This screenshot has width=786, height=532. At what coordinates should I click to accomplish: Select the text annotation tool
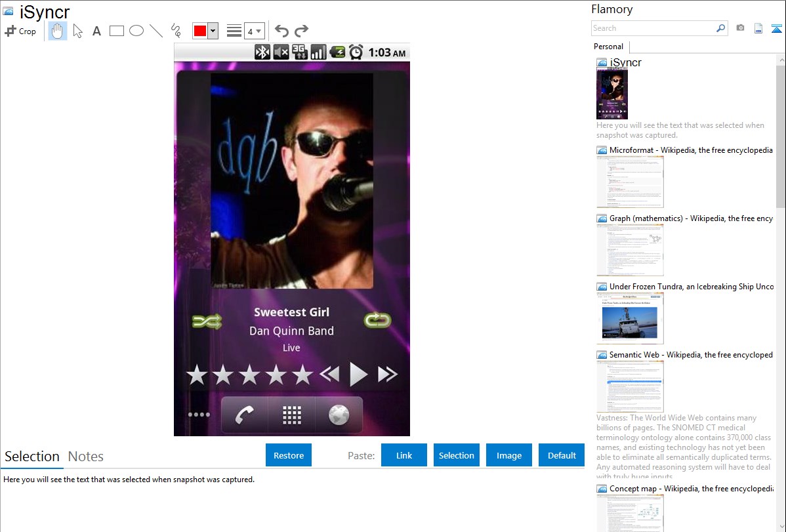[x=96, y=31]
